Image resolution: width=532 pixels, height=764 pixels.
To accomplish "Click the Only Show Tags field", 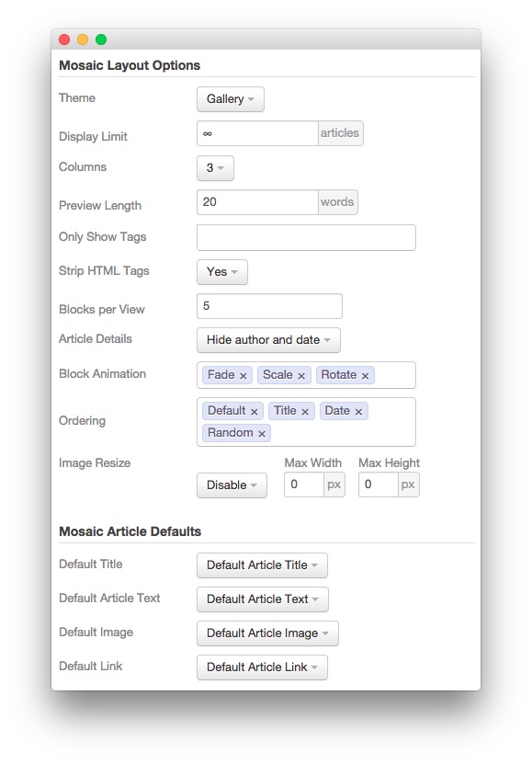I will [306, 238].
